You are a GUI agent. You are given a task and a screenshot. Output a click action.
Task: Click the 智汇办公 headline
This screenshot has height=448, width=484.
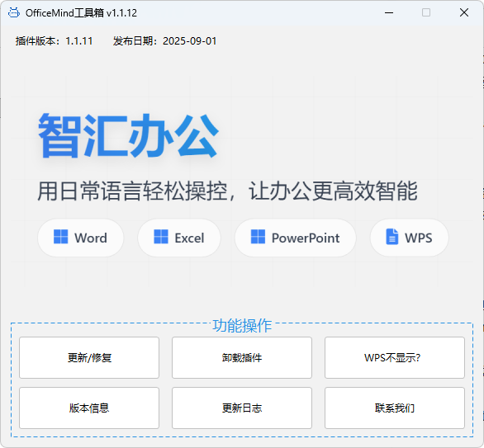(128, 135)
